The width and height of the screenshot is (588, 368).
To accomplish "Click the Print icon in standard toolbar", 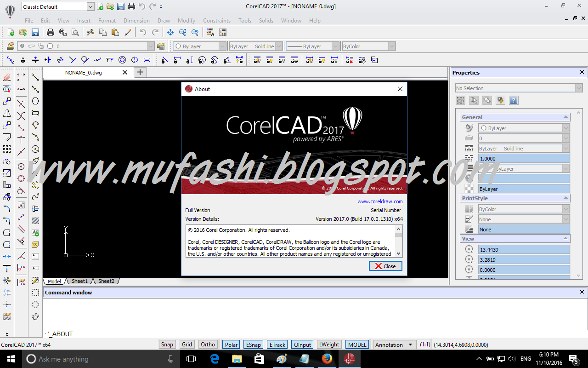I will 51,32.
